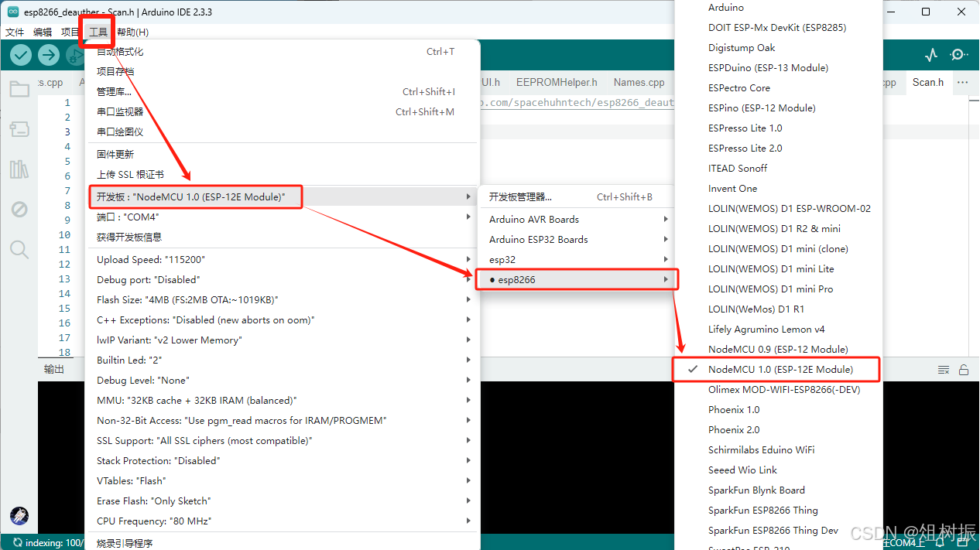Viewport: 980px width, 550px height.
Task: Open the 帮助(H) menu
Action: [132, 32]
